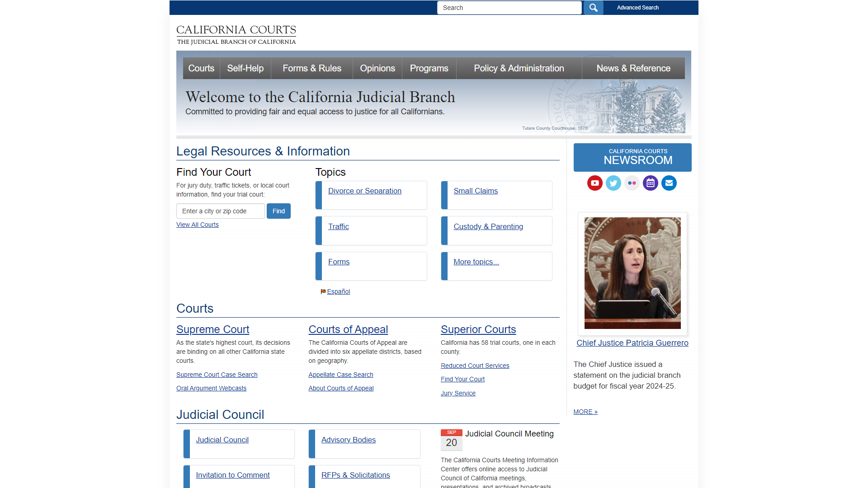Click the California Courts logo
Image resolution: width=868 pixels, height=488 pixels.
click(236, 35)
